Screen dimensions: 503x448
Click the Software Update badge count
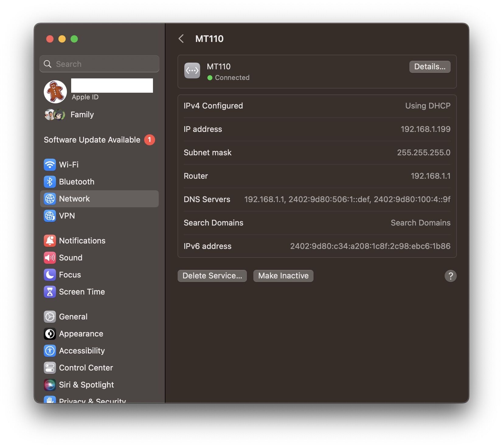point(149,140)
